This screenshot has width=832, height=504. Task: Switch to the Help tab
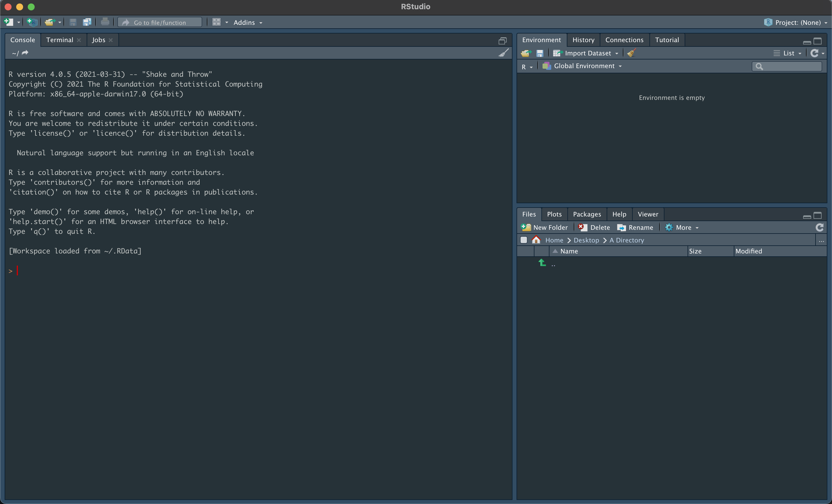pyautogui.click(x=619, y=214)
